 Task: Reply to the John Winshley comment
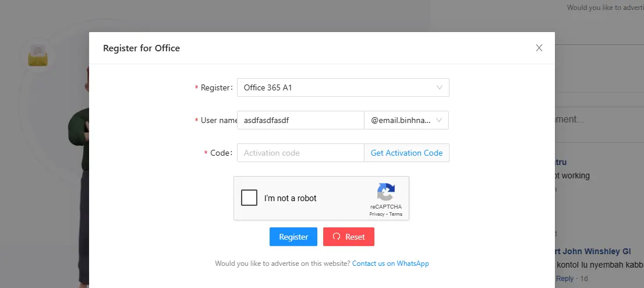(565, 279)
